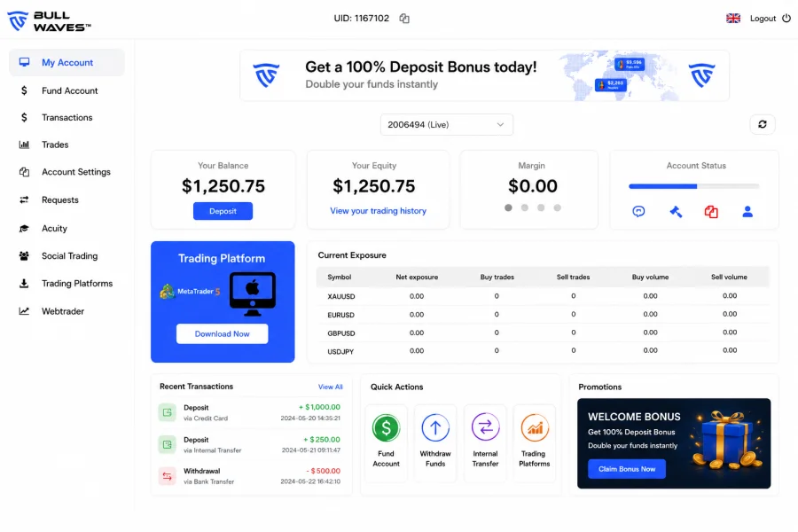Screen dimensions: 798x532
Task: Click the Requests arrows icon
Action: 24,200
